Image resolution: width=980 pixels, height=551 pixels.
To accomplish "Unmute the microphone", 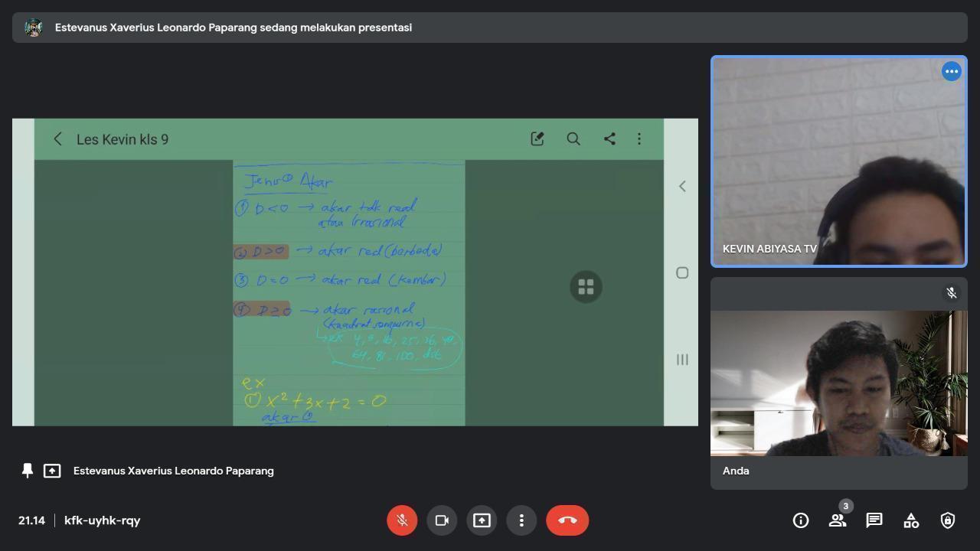I will tap(402, 520).
